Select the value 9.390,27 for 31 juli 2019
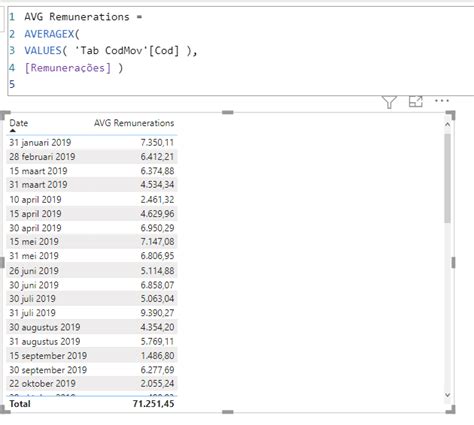 (157, 313)
